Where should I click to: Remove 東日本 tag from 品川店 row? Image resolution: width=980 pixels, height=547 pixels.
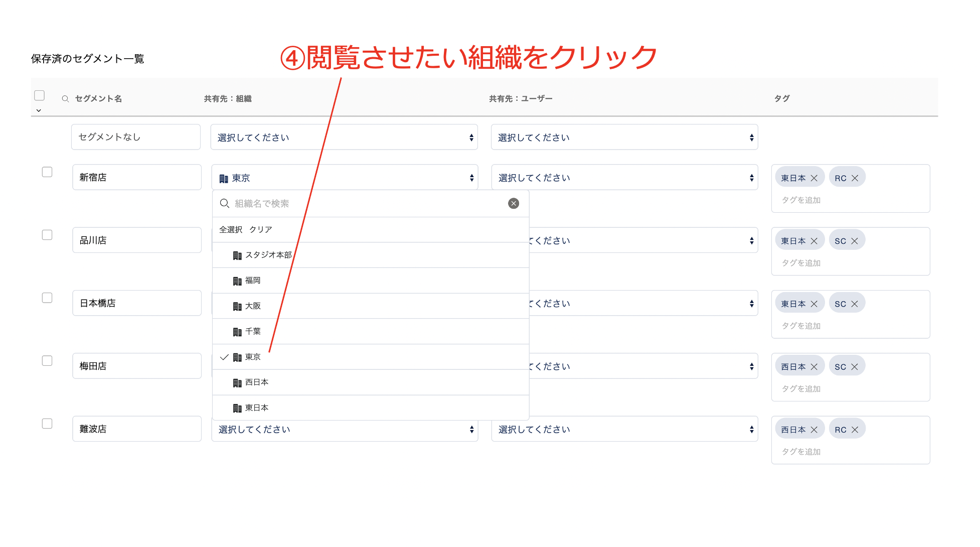814,241
